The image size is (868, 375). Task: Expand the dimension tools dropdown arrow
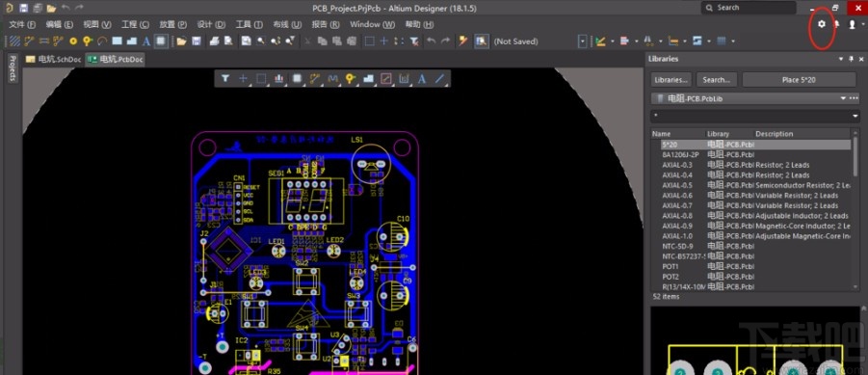pyautogui.click(x=685, y=41)
